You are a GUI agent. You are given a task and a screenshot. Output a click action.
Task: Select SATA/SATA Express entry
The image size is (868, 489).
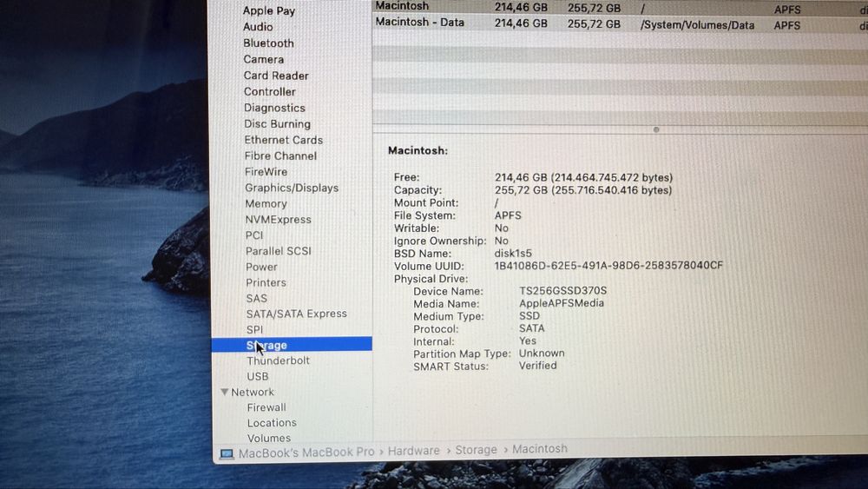(296, 314)
